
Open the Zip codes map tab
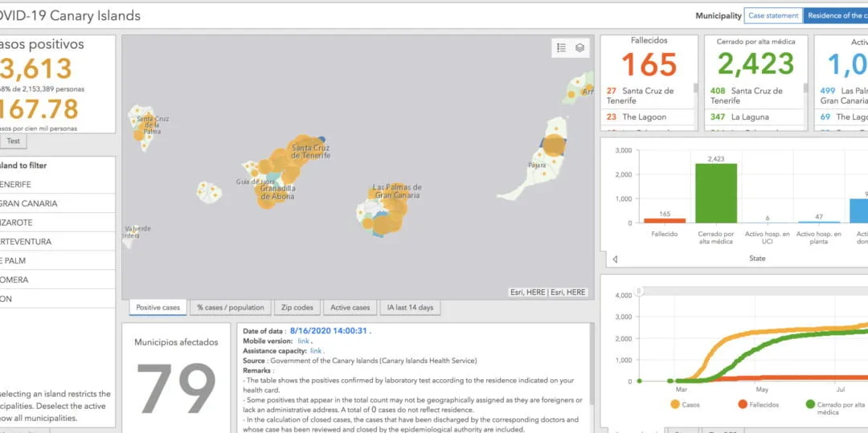tap(297, 308)
